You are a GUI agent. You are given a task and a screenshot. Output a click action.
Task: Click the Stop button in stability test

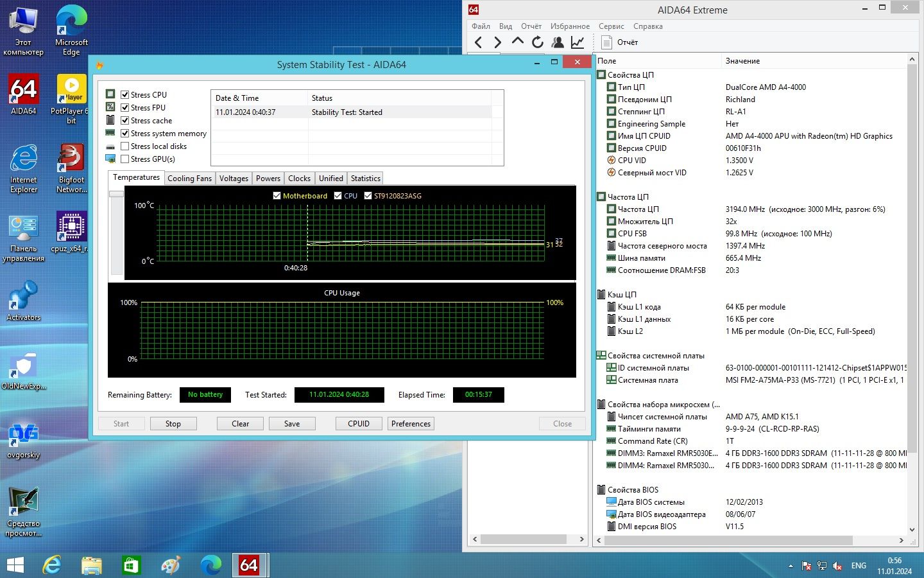point(173,424)
